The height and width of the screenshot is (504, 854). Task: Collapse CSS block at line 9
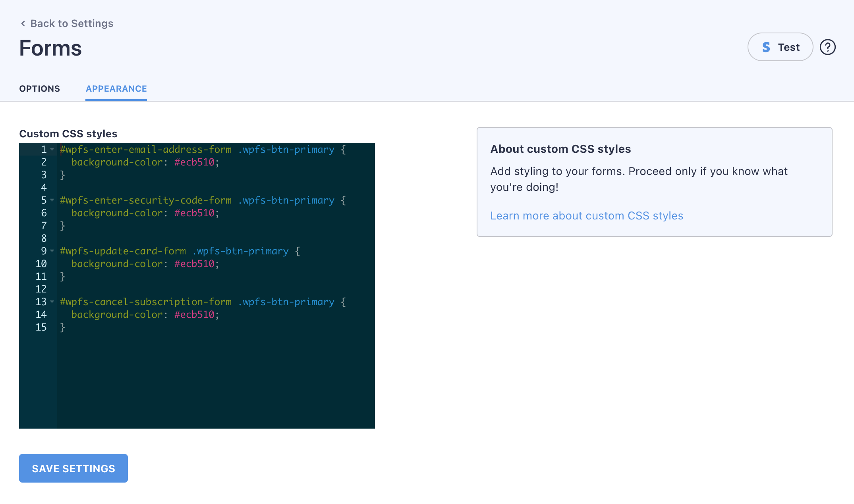pos(52,251)
